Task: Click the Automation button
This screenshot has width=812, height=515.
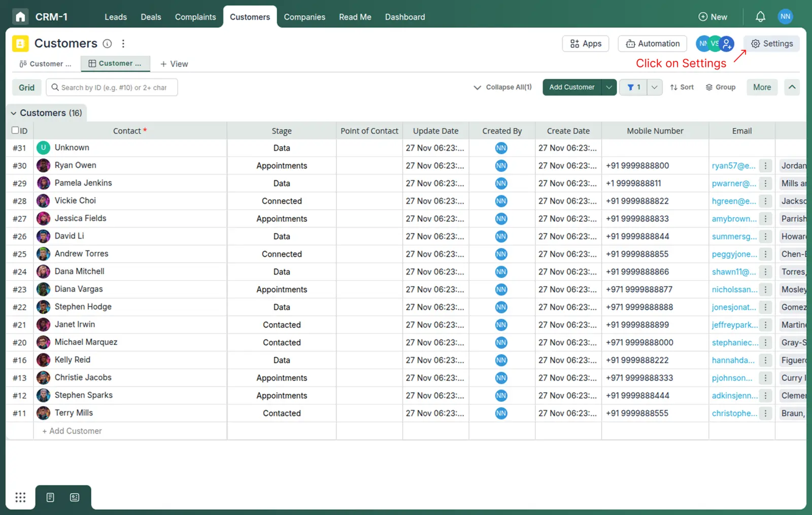Action: click(652, 44)
